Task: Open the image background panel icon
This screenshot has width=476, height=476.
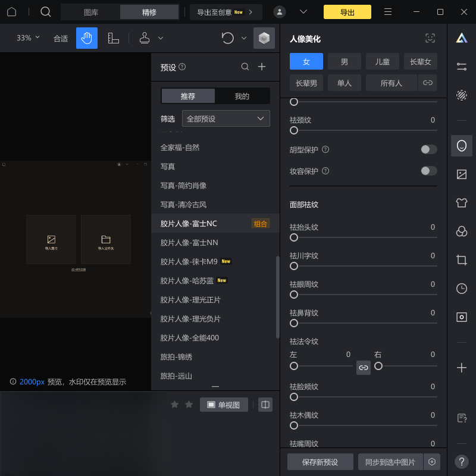Action: click(x=462, y=174)
